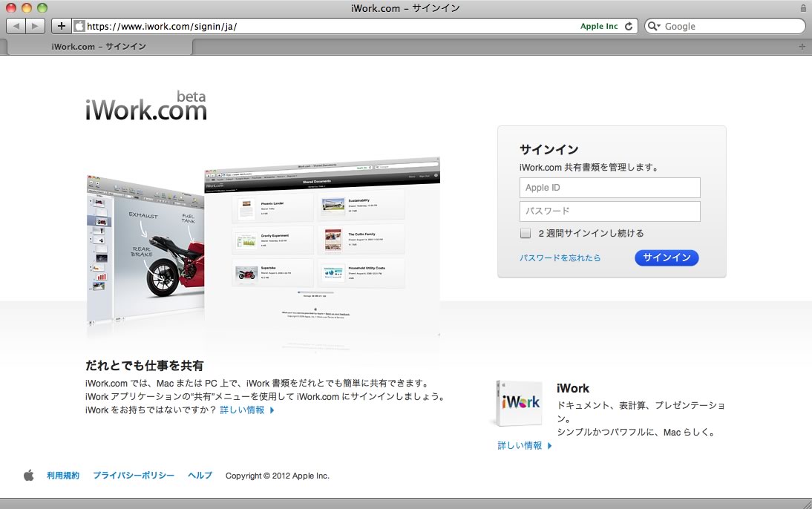Reload the page with the refresh icon
Screen dimensions: 812x509
tap(629, 26)
